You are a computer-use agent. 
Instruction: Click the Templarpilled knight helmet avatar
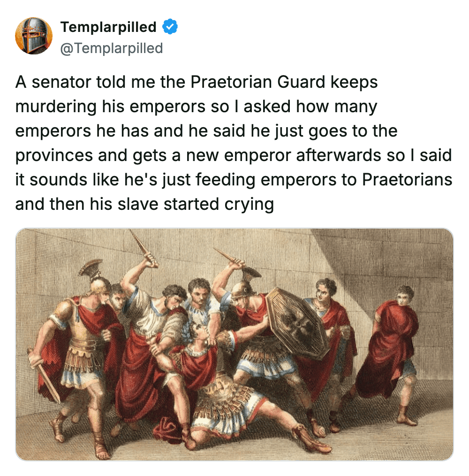pyautogui.click(x=34, y=36)
